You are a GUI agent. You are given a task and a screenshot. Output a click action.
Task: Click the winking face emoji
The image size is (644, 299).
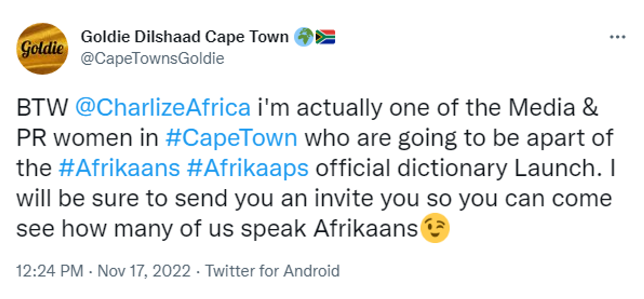435,228
